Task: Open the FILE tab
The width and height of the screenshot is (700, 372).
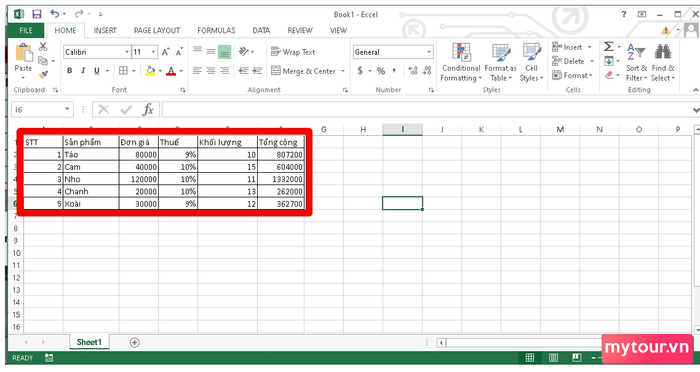Action: [x=26, y=30]
